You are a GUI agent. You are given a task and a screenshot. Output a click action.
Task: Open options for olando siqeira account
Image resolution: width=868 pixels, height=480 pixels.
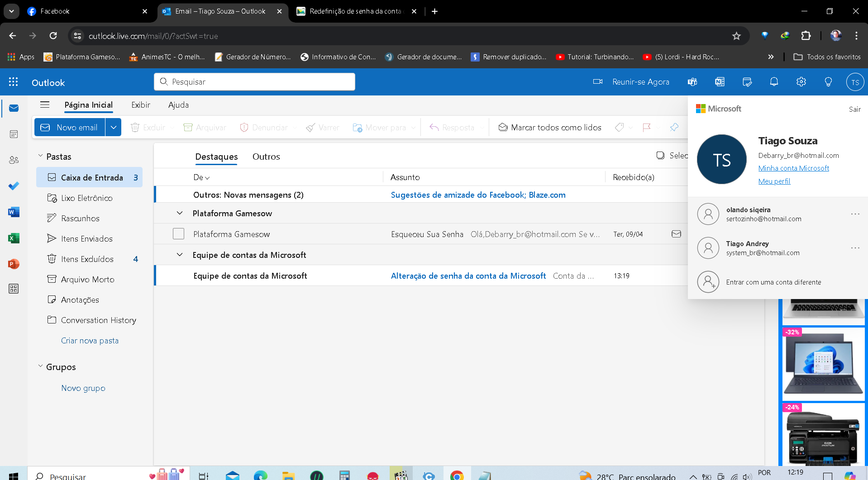[855, 214]
